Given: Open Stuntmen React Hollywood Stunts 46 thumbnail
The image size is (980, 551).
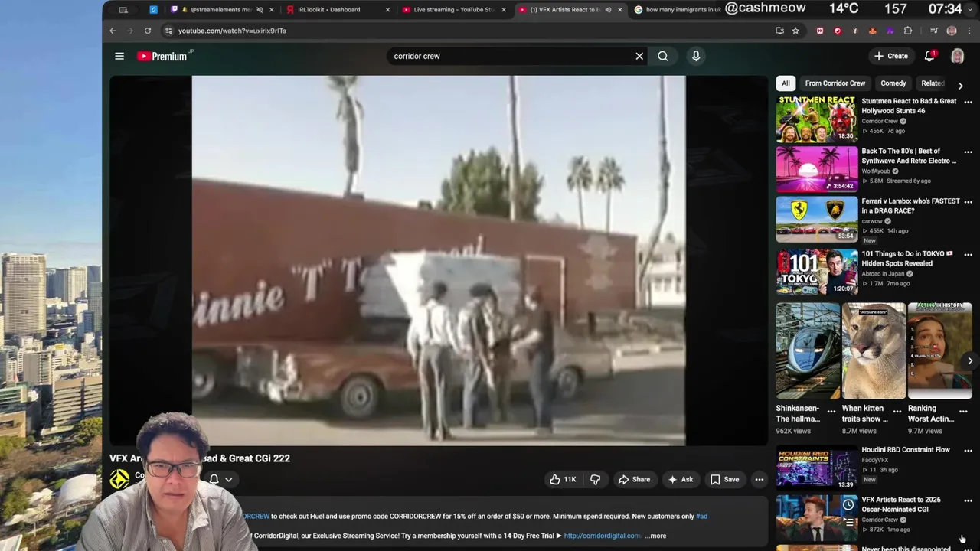Looking at the screenshot, I should click(x=817, y=119).
